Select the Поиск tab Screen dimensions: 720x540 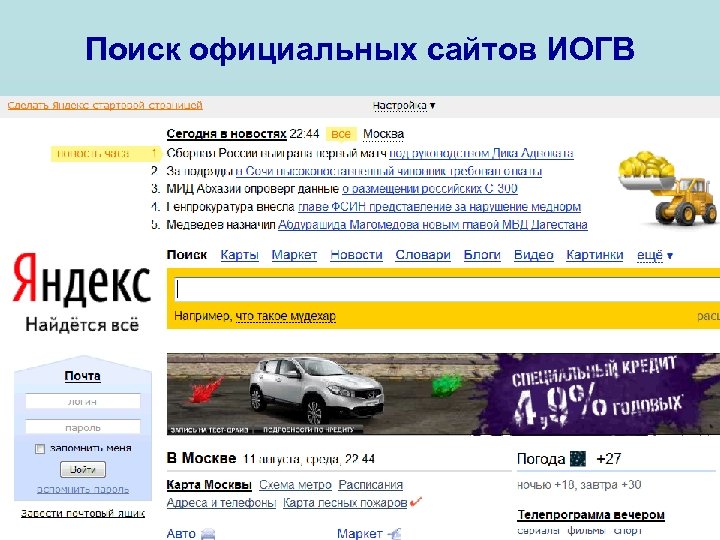click(187, 255)
